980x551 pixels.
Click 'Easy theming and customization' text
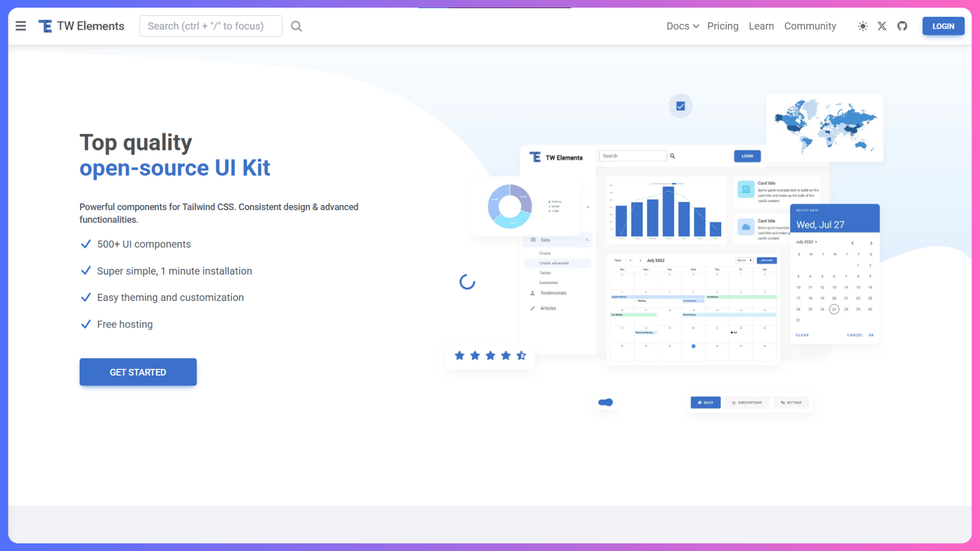point(170,297)
